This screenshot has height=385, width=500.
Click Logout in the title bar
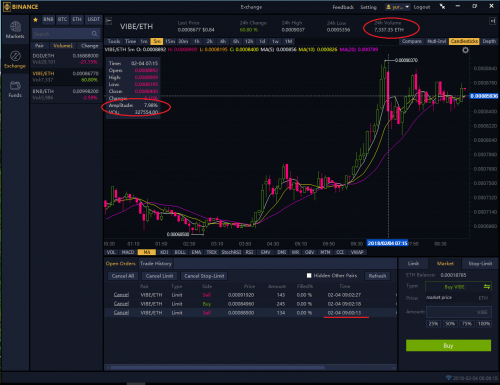click(422, 7)
